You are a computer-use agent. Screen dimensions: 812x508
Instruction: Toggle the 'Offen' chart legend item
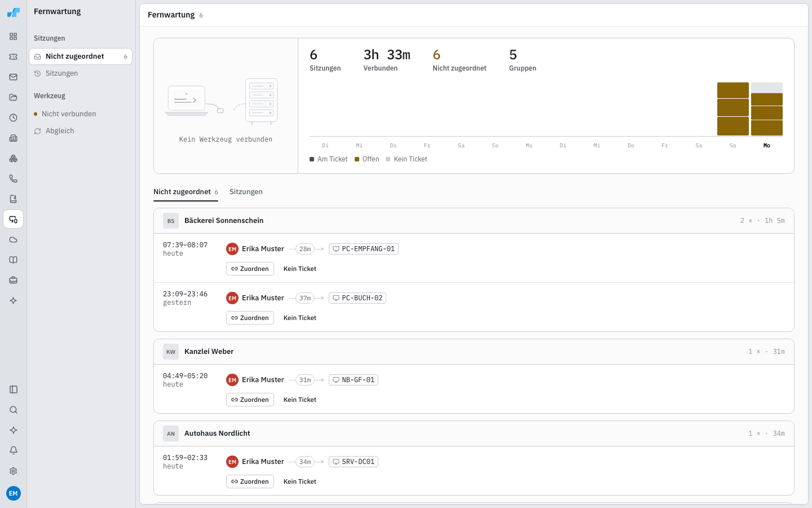tap(367, 159)
